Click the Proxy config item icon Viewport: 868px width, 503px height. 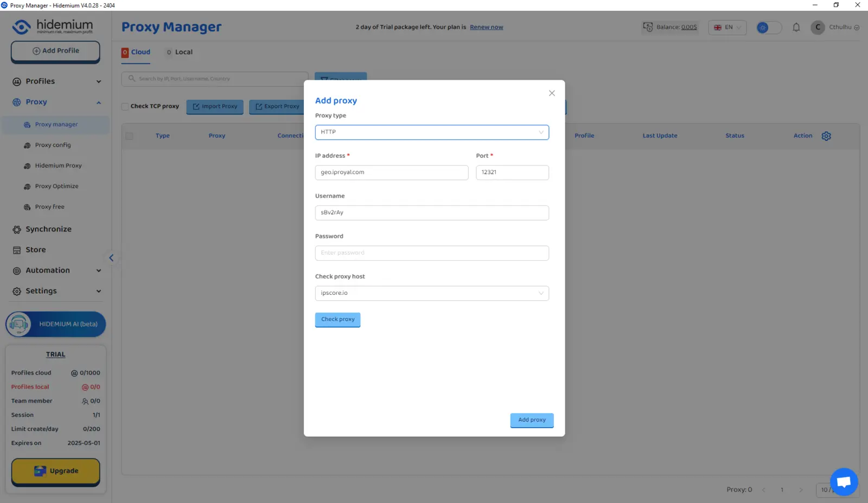(27, 146)
